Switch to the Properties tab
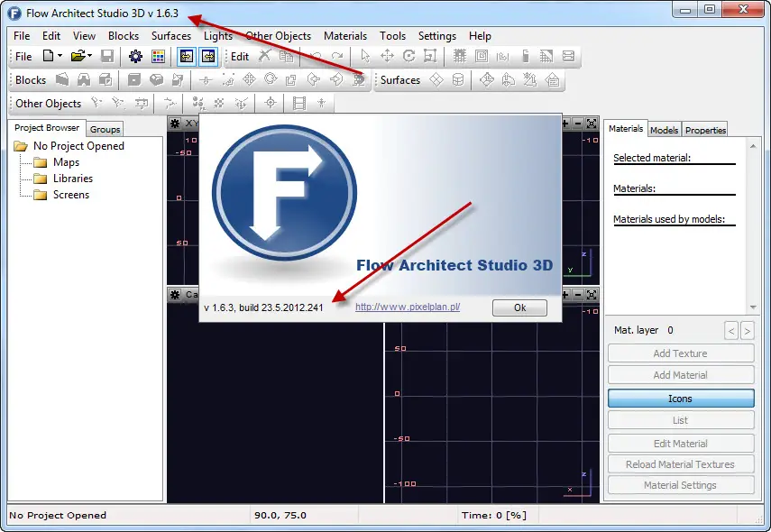The image size is (771, 532). click(705, 130)
